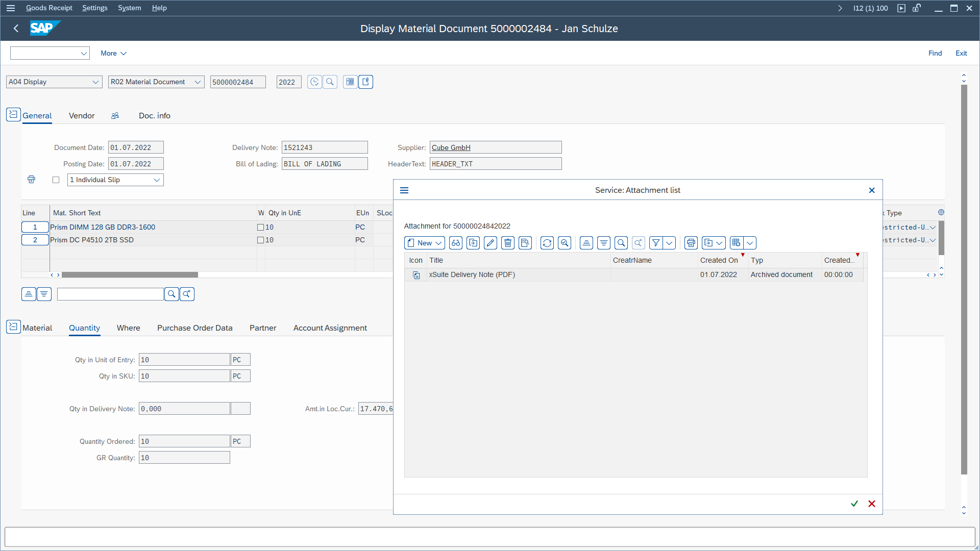Click the Edit attachment pencil icon
The width and height of the screenshot is (980, 551).
[x=490, y=243]
